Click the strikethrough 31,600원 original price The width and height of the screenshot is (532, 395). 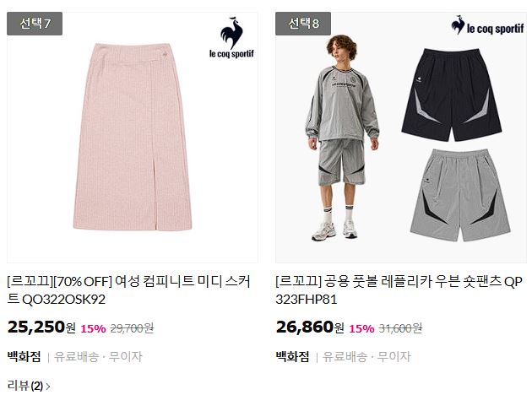pyautogui.click(x=401, y=328)
